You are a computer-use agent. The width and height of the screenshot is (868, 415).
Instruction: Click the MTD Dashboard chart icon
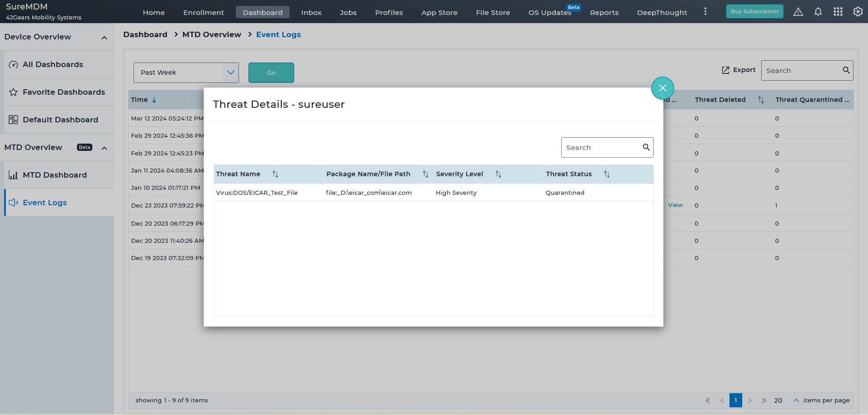[14, 175]
